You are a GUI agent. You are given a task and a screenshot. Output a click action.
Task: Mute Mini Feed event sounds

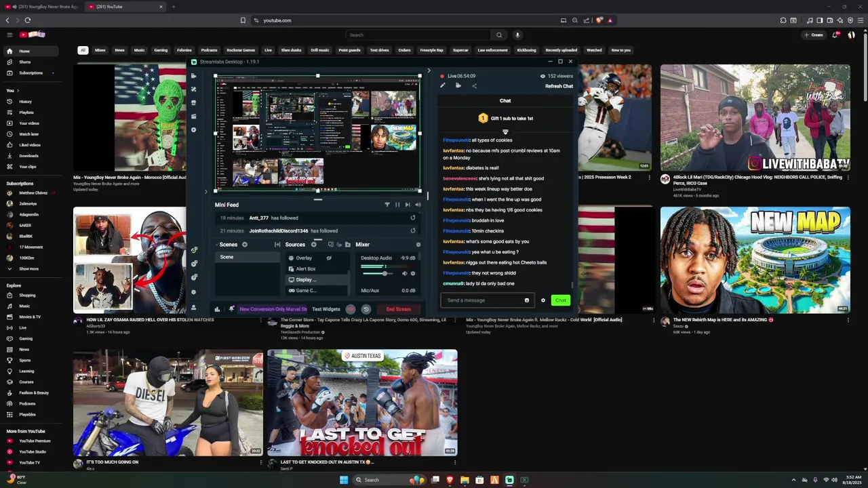point(418,205)
